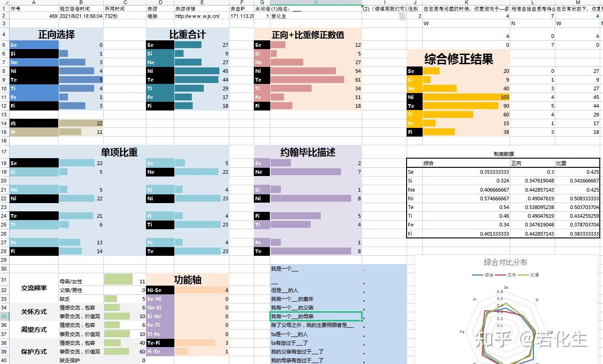
Task: Select row 35 header
Action: (5, 316)
